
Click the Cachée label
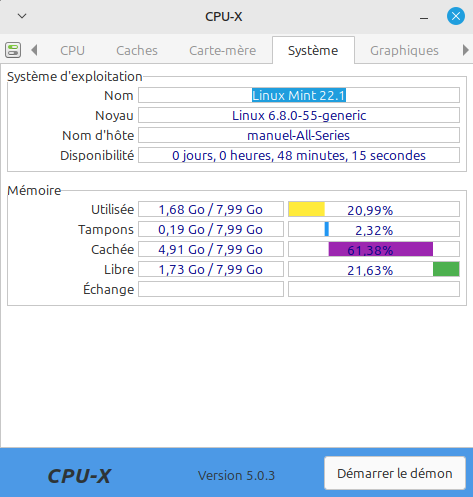coord(113,250)
